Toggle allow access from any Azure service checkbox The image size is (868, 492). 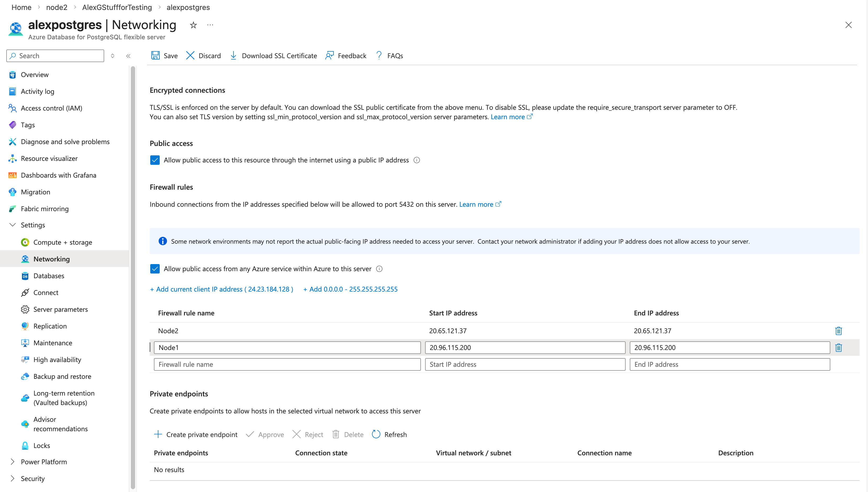[155, 269]
